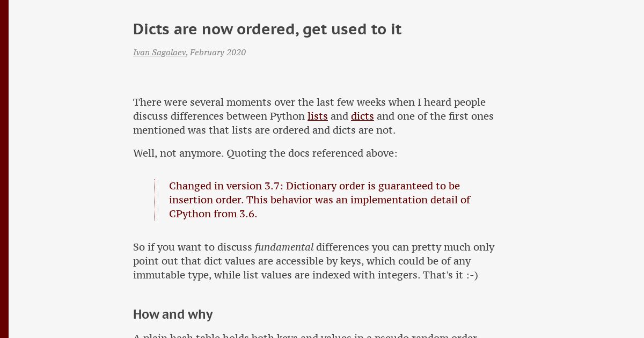Click "CPython from 3.6." in the quote
Viewport: 644px width, 338px height.
[x=213, y=214]
